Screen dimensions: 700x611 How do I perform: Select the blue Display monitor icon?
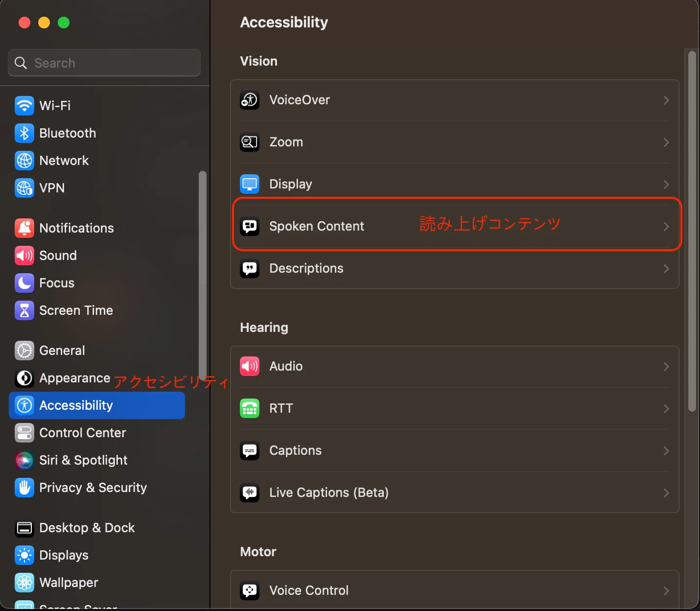coord(250,184)
